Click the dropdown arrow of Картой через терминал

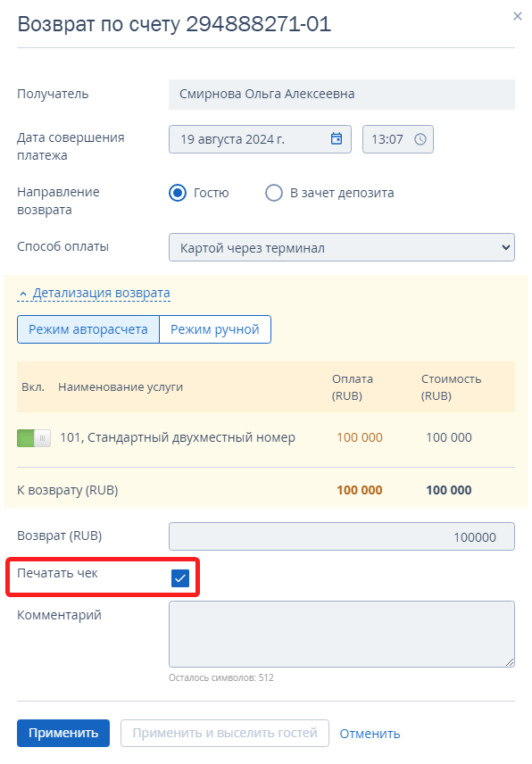(x=506, y=247)
